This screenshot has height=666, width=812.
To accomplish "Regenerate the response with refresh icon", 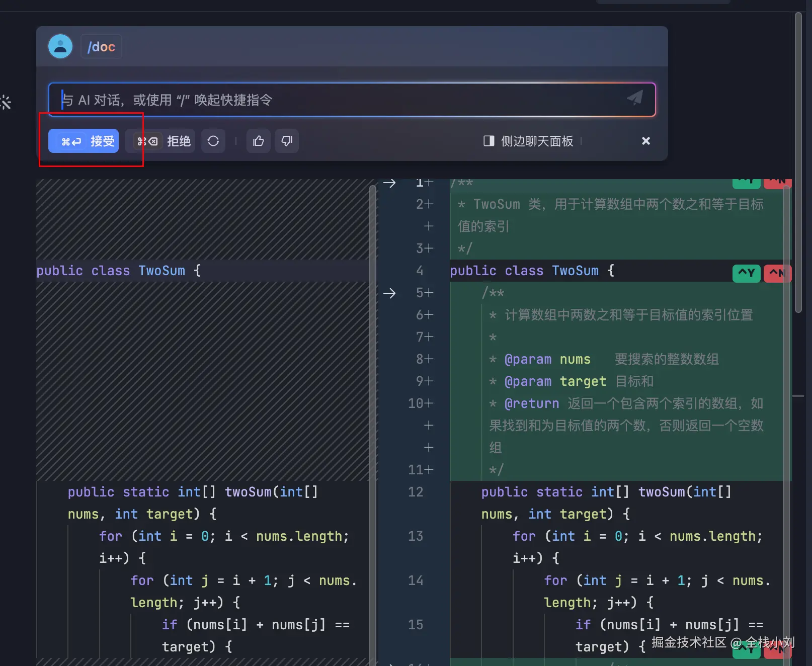I will pyautogui.click(x=213, y=141).
